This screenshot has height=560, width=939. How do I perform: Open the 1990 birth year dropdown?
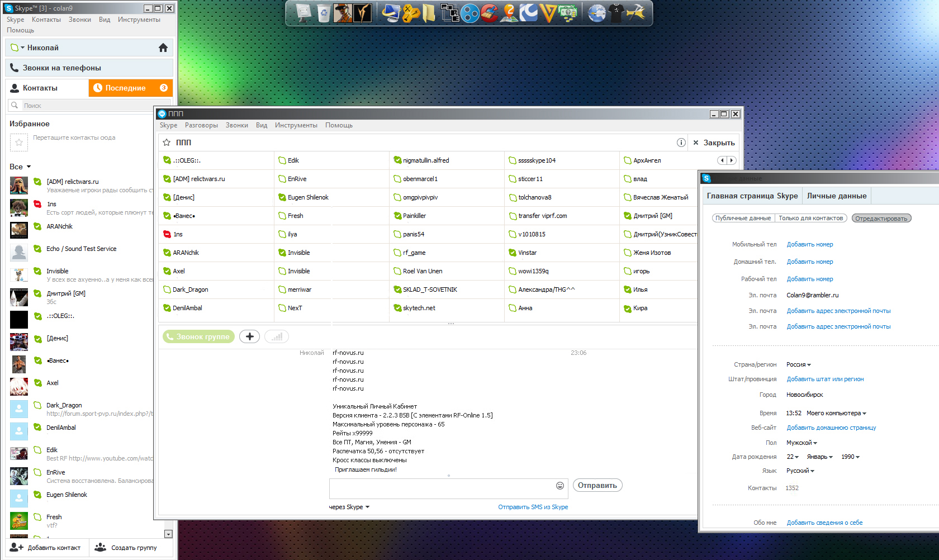point(850,457)
